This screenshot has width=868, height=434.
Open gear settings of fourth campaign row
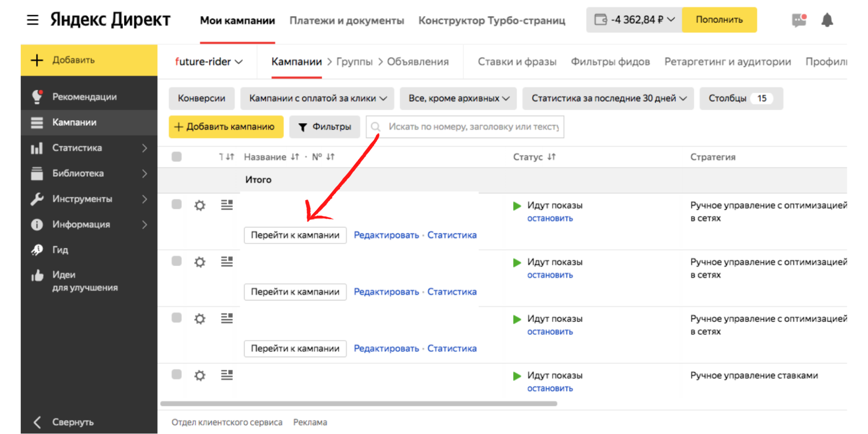point(200,375)
